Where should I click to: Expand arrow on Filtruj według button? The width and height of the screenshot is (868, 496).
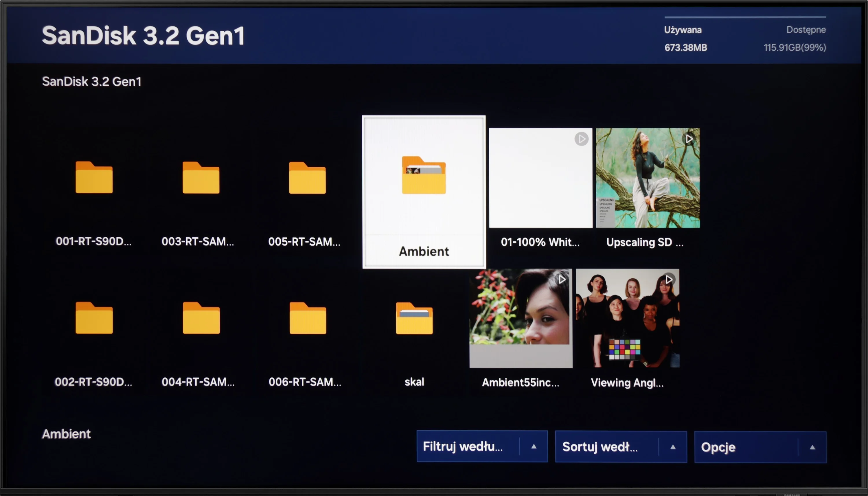click(534, 447)
